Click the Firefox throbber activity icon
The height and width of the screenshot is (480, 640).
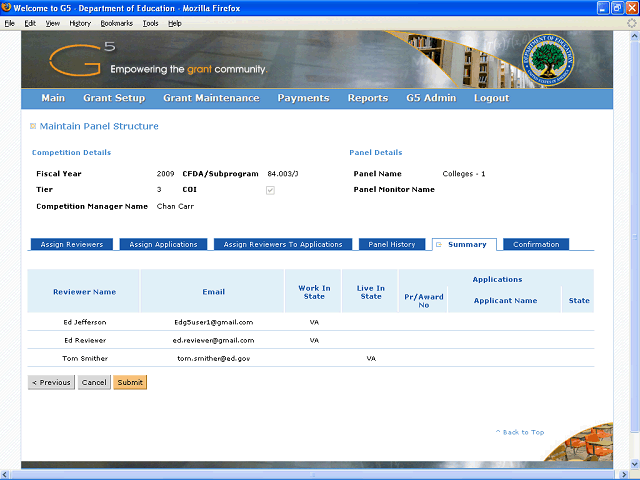click(632, 23)
